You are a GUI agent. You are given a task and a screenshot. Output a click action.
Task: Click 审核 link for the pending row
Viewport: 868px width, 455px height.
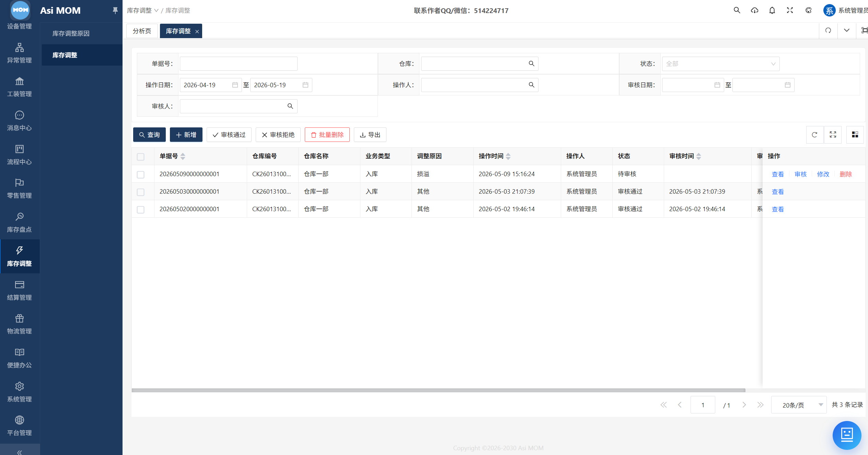click(800, 174)
